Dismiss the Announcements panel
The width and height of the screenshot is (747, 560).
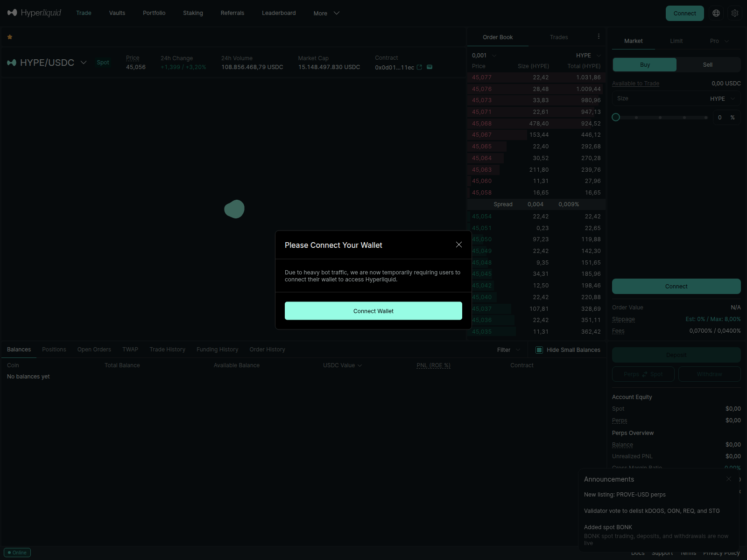[x=729, y=479]
